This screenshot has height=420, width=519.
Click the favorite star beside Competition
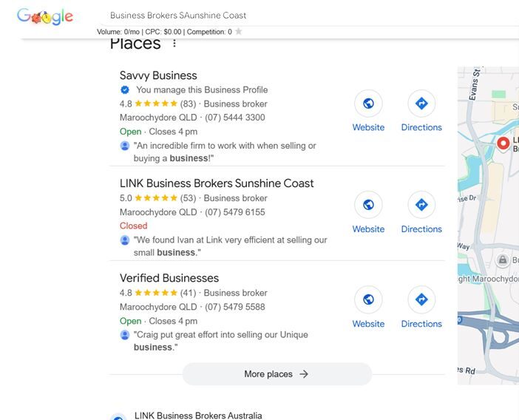(238, 32)
